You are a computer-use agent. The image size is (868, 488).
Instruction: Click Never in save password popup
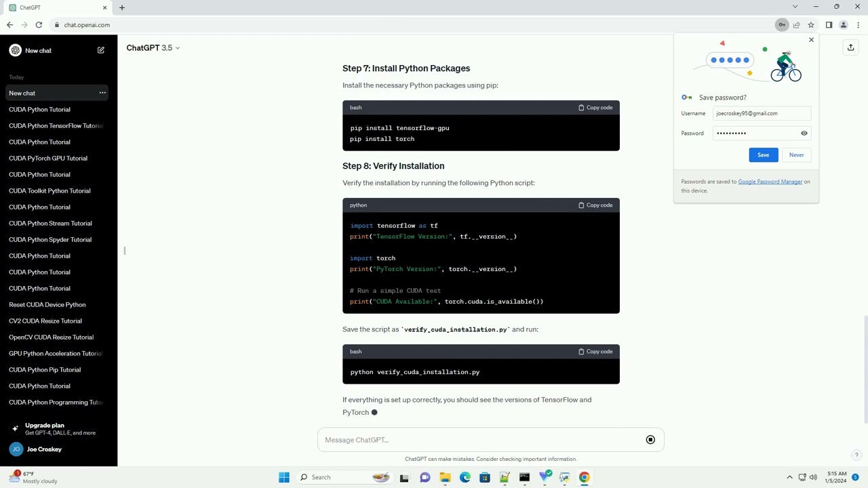796,155
